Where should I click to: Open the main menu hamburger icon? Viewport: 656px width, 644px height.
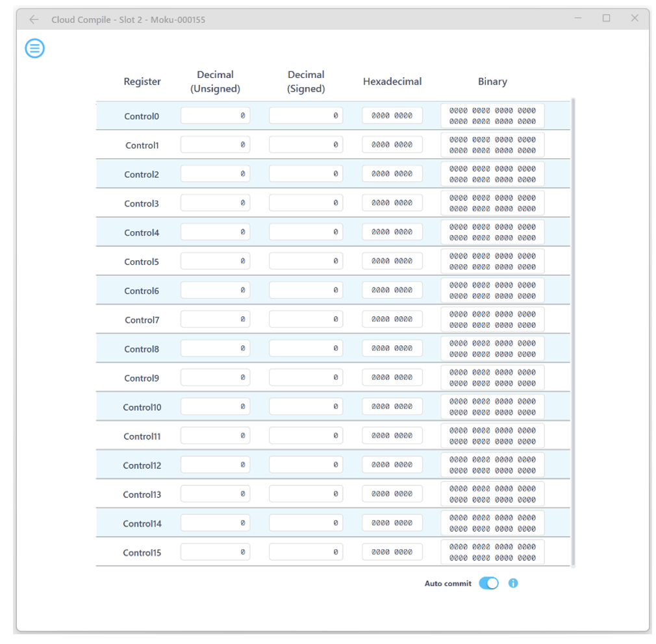tap(34, 49)
